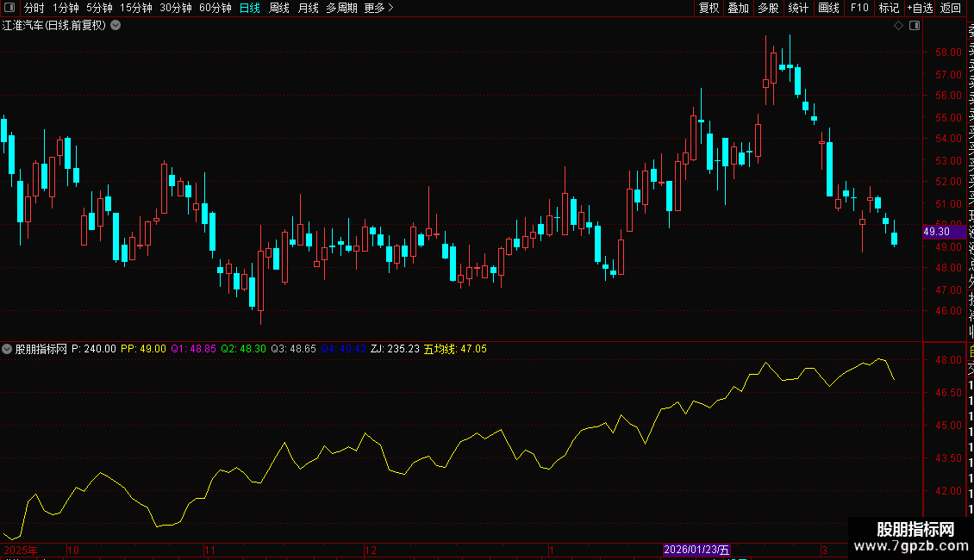
Task: Expand the 江淮汽车 chart title dropdown arrow
Action: [x=116, y=26]
